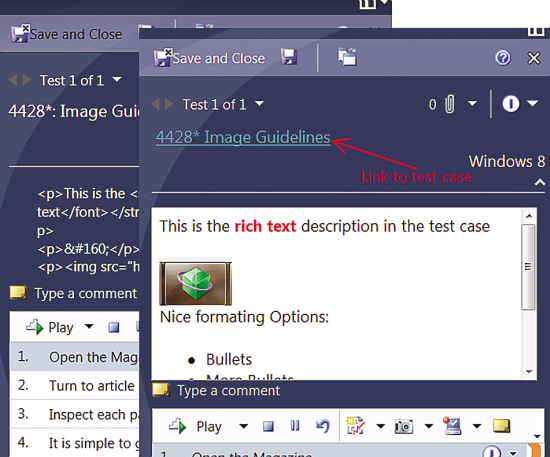Expand Test 1 of 1 dropdown in front window
This screenshot has height=457, width=550.
pyautogui.click(x=260, y=104)
